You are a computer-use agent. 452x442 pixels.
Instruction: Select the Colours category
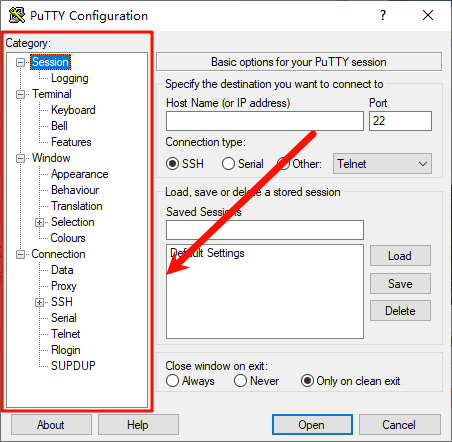[68, 238]
